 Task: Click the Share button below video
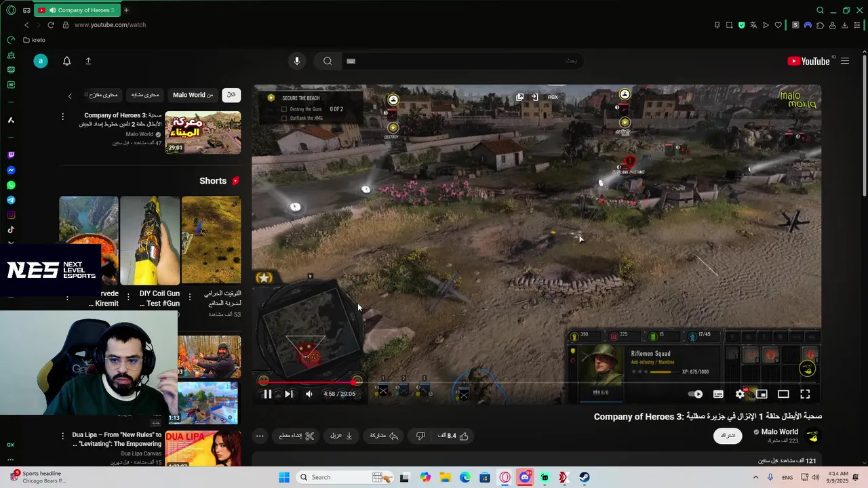pyautogui.click(x=384, y=436)
